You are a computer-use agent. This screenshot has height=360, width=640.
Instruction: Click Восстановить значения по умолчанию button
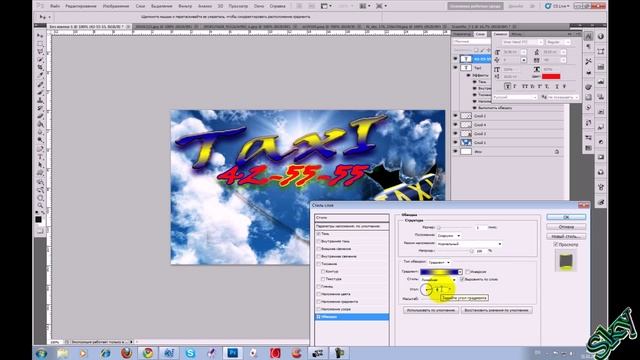496,310
